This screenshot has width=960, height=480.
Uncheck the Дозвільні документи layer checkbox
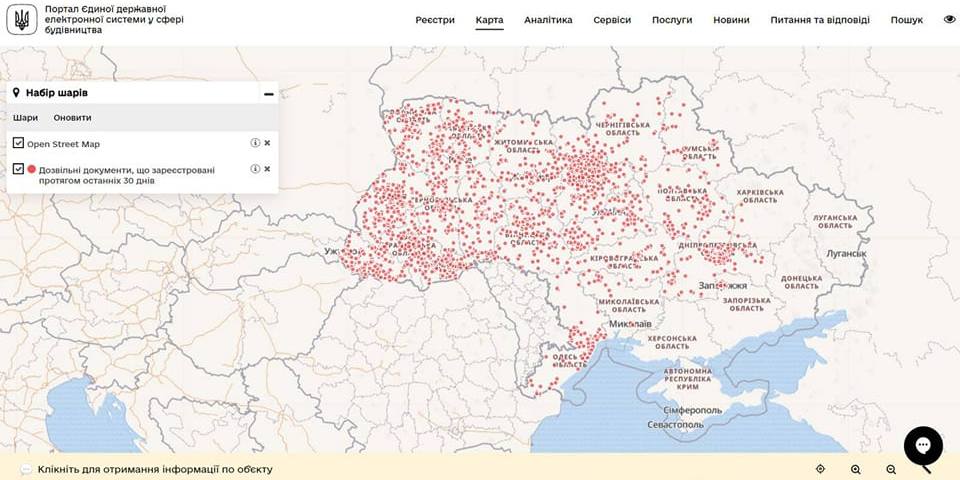click(18, 169)
